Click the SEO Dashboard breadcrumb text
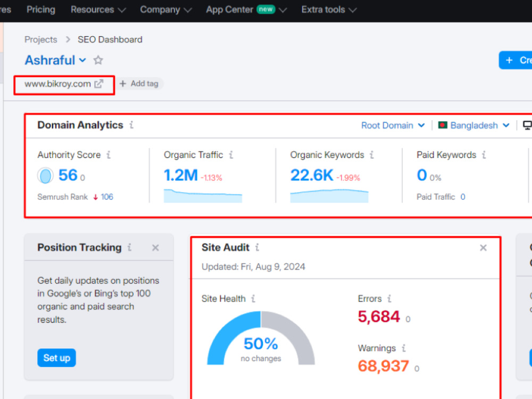This screenshot has width=532, height=399. coord(110,40)
